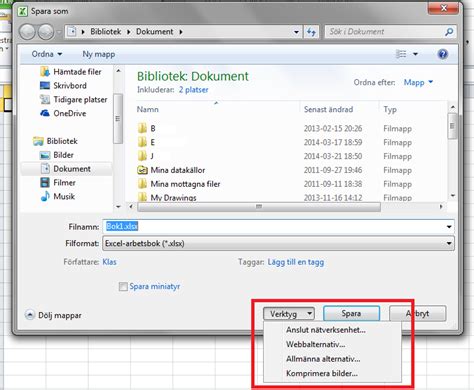Open the Ordna dropdown menu
The height and width of the screenshot is (390, 474).
pos(47,54)
